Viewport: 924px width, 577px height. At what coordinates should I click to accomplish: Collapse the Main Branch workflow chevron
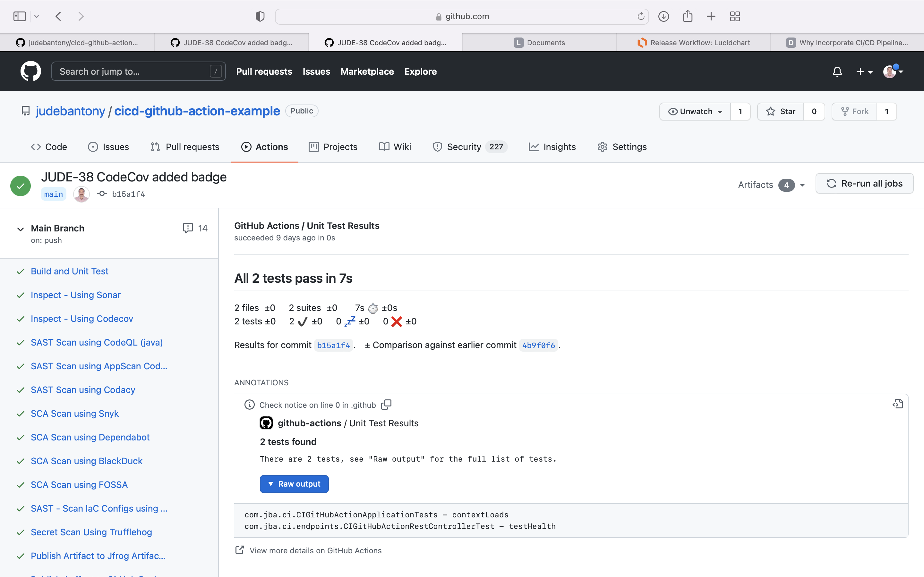[21, 229]
